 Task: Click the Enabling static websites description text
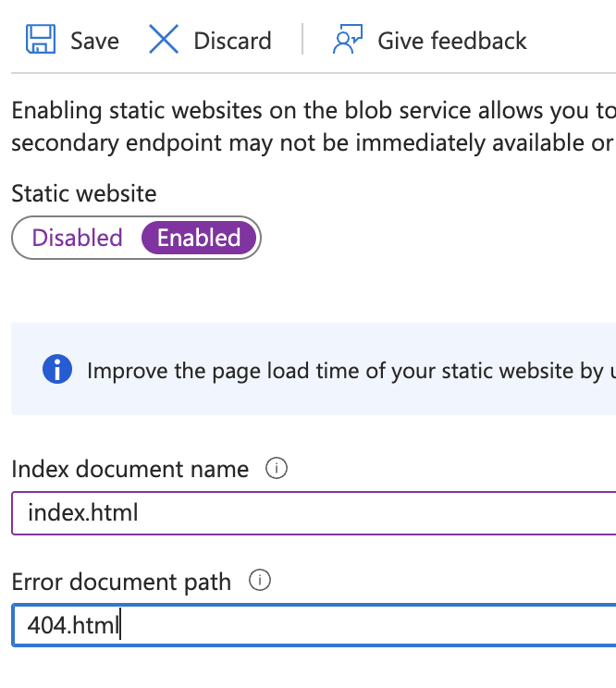(314, 127)
